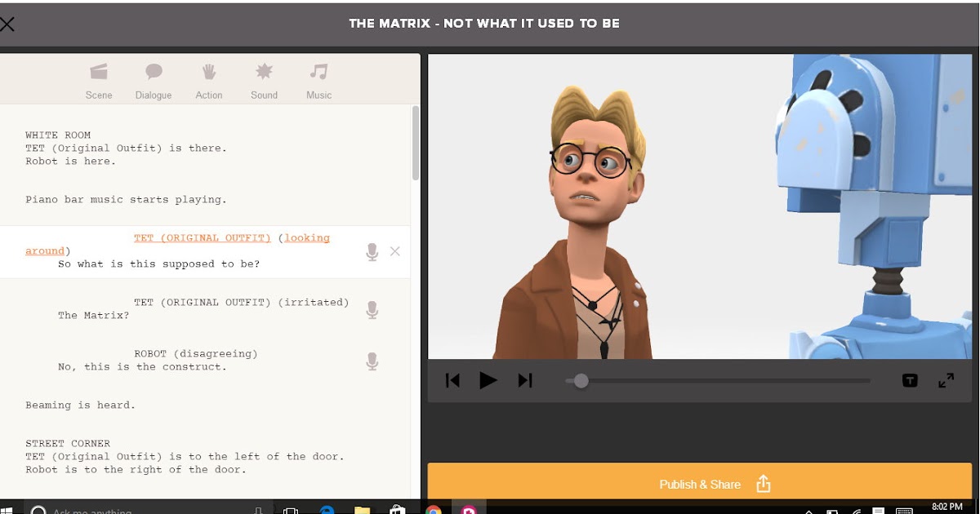Add a Dialogue element
Image resolution: width=980 pixels, height=514 pixels.
coord(154,82)
